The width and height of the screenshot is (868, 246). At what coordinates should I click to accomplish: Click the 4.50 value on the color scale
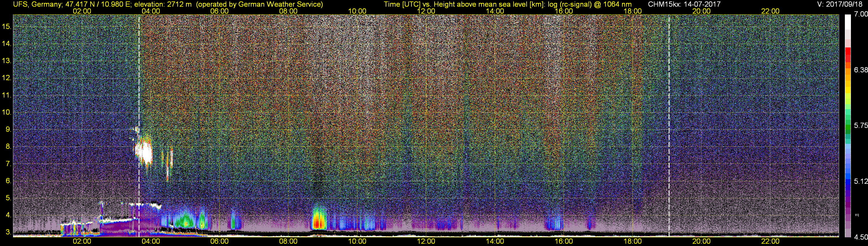point(860,238)
